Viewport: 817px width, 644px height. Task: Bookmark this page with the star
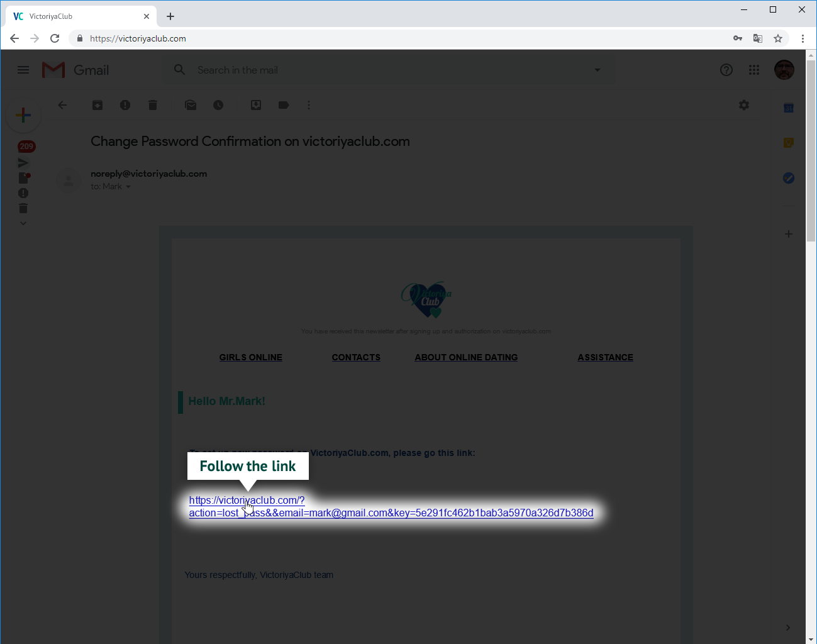click(x=778, y=38)
